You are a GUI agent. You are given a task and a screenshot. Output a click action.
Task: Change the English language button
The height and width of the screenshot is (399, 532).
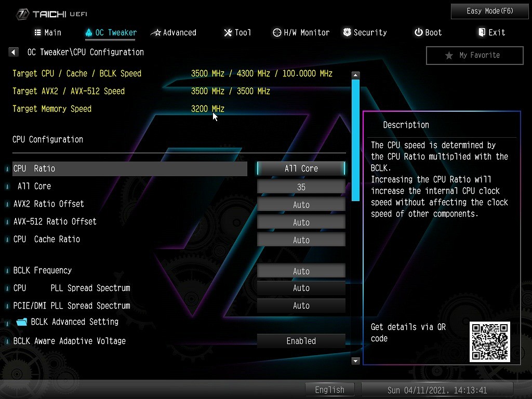tap(330, 390)
